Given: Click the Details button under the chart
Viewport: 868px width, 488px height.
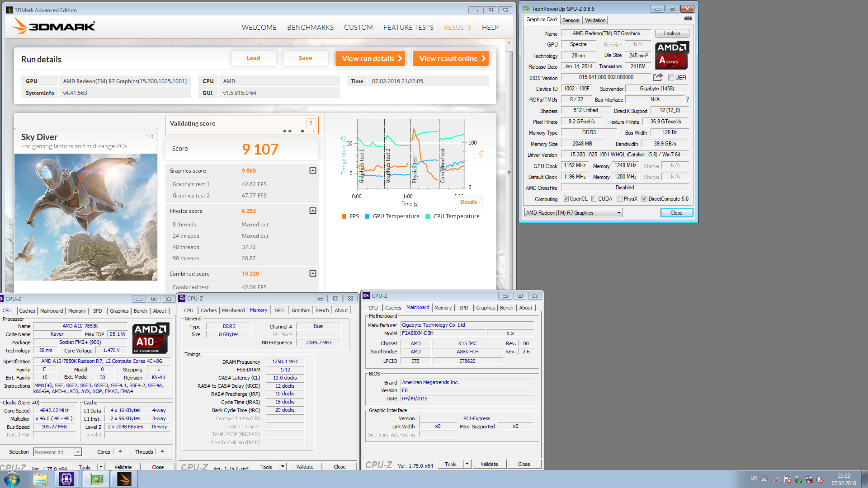Looking at the screenshot, I should (468, 202).
